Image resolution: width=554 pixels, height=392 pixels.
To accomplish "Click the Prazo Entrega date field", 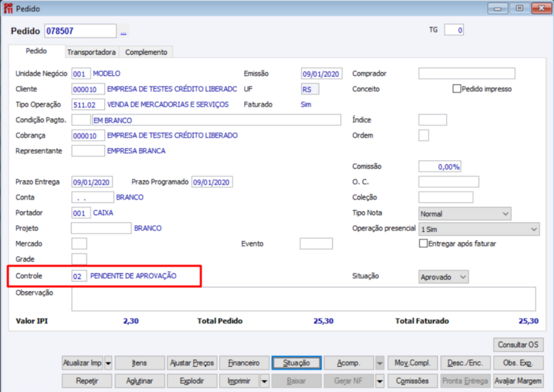I will (x=92, y=182).
